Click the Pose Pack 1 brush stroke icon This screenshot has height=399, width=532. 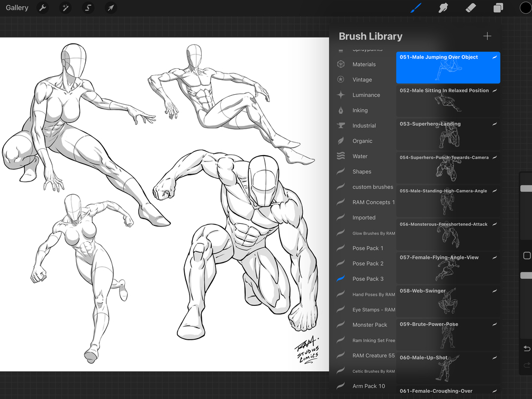[341, 248]
